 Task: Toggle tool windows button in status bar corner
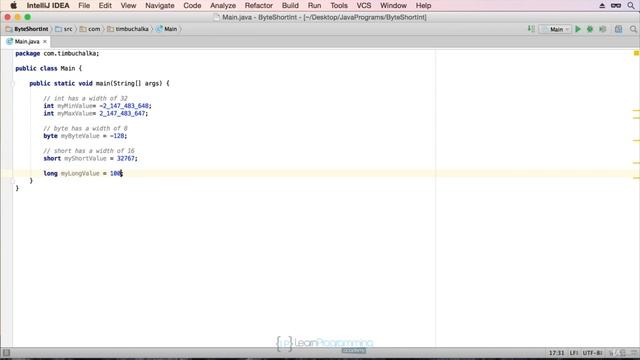(x=6, y=353)
